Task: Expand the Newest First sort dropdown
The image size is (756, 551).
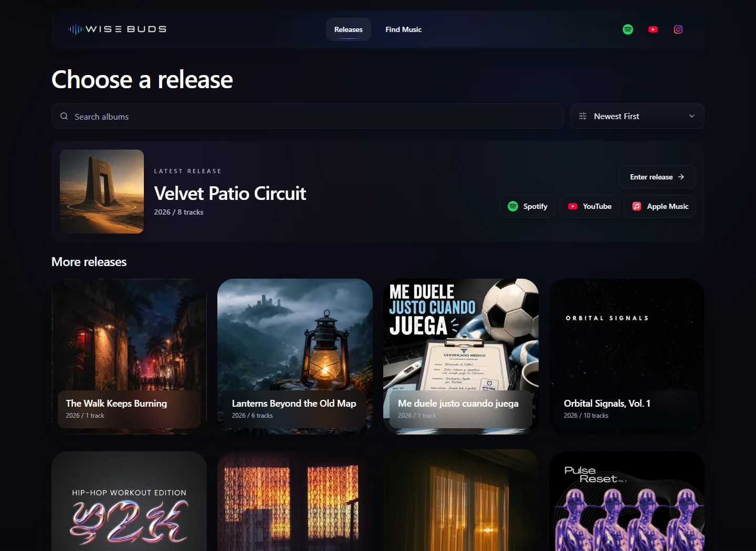Action: 637,116
